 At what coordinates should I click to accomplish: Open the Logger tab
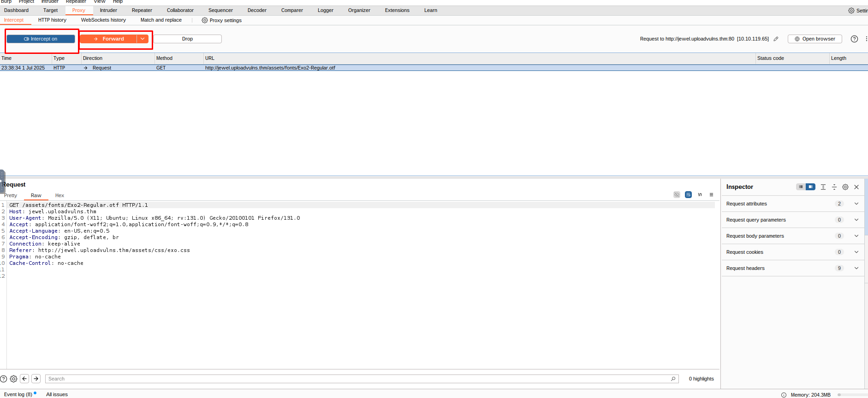click(326, 11)
